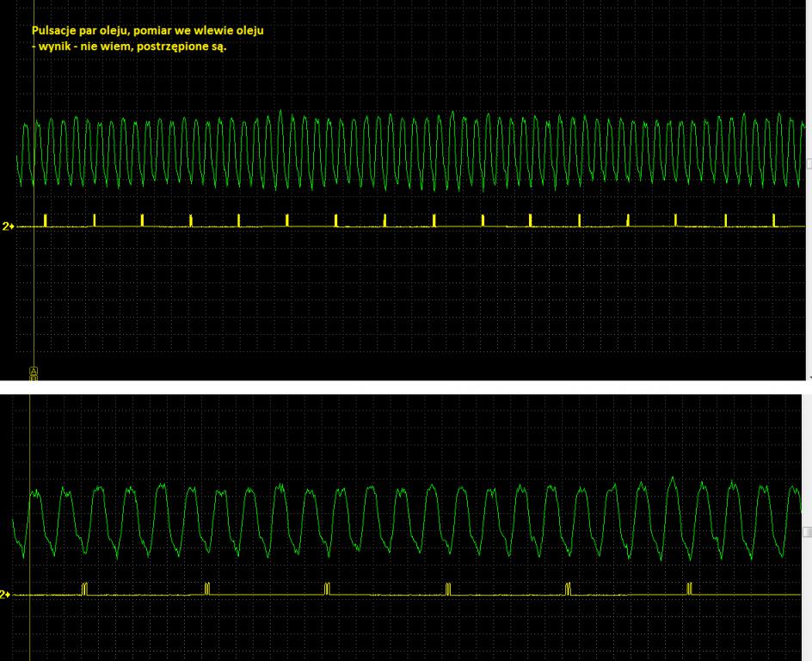Click the first double pulse in bottom panel
This screenshot has height=661, width=812.
pyautogui.click(x=84, y=589)
